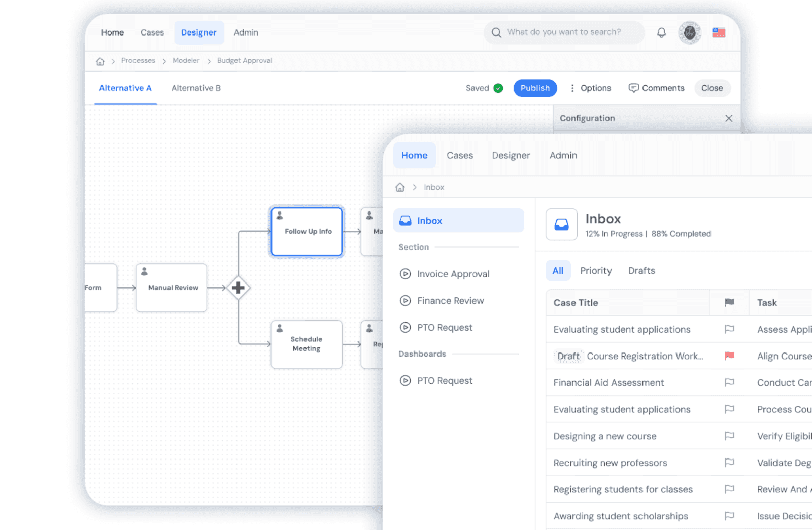Image resolution: width=812 pixels, height=530 pixels.
Task: Open the user avatar profile icon
Action: [689, 32]
